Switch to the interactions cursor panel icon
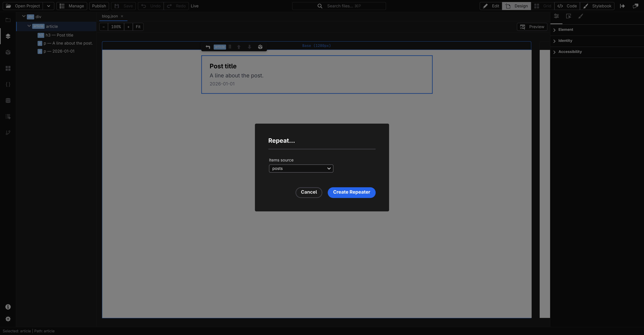 coord(569,16)
